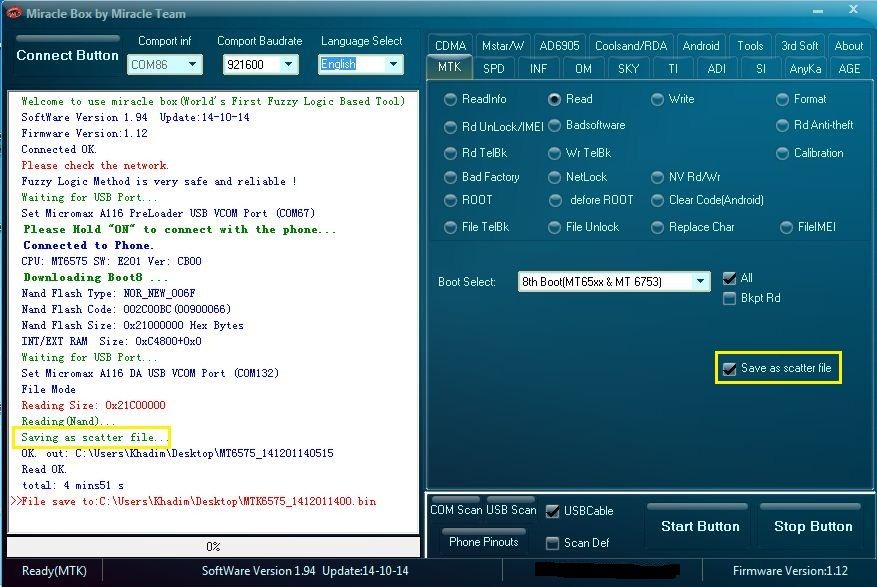
Task: Open the Language Select English dropdown
Action: pos(393,64)
